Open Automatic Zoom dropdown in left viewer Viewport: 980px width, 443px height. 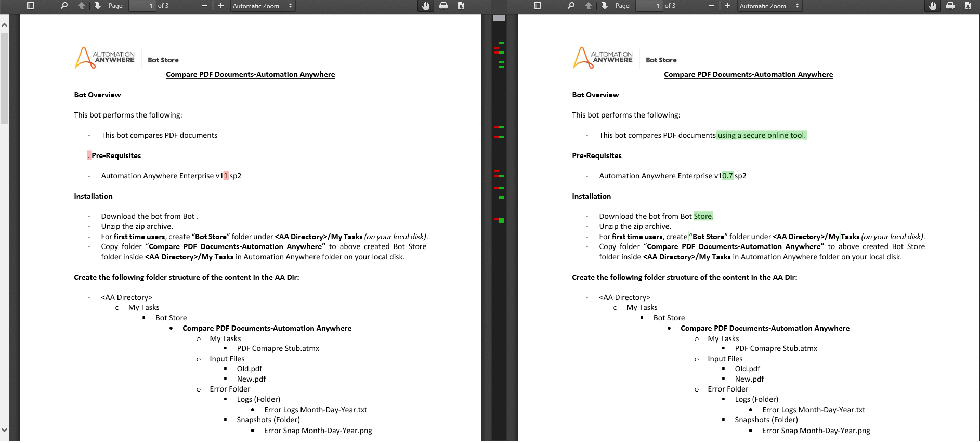(263, 6)
